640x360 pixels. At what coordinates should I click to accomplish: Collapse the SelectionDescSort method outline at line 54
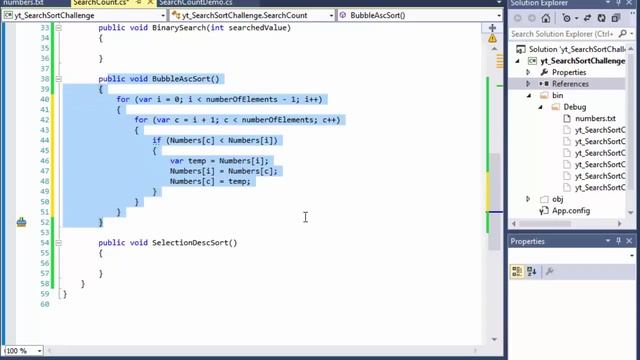point(59,243)
